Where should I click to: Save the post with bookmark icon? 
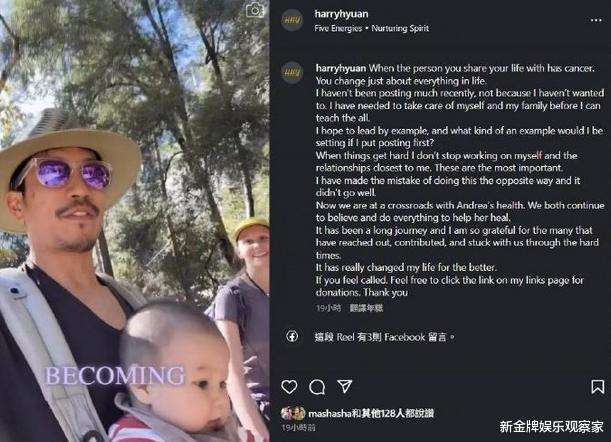[598, 387]
